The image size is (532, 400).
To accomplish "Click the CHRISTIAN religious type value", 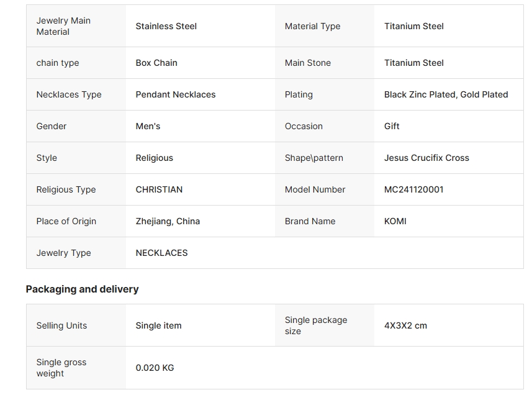I will click(159, 189).
